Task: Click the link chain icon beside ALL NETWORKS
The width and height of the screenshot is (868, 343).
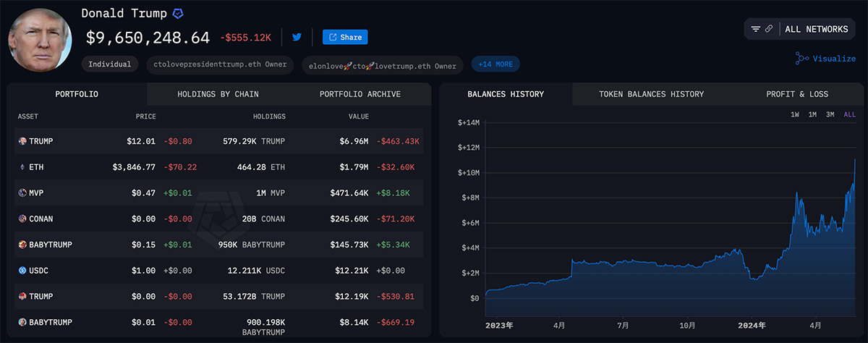Action: [x=769, y=29]
